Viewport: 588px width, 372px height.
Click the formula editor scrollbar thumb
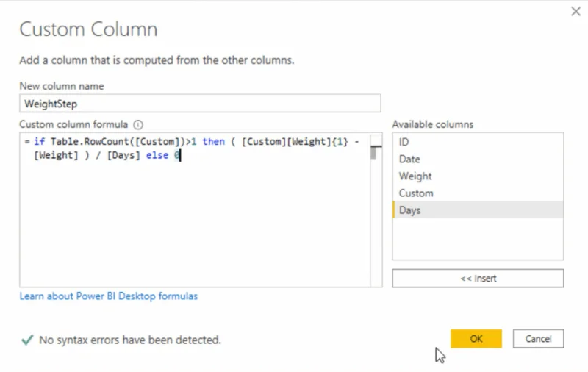[373, 152]
